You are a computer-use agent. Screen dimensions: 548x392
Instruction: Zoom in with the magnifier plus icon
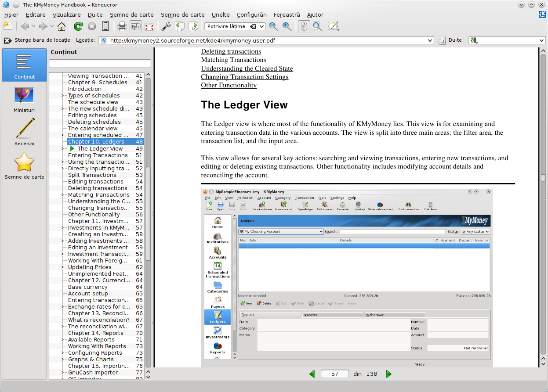click(287, 26)
